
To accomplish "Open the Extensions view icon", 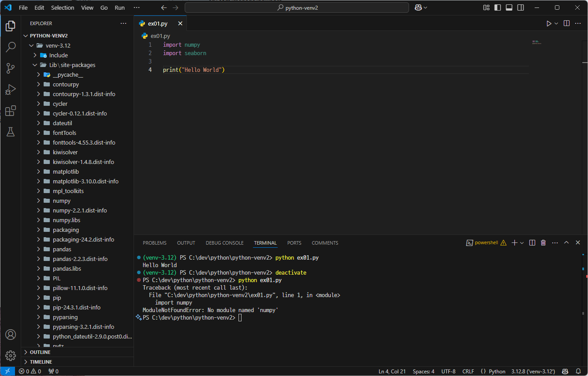I will [x=11, y=111].
